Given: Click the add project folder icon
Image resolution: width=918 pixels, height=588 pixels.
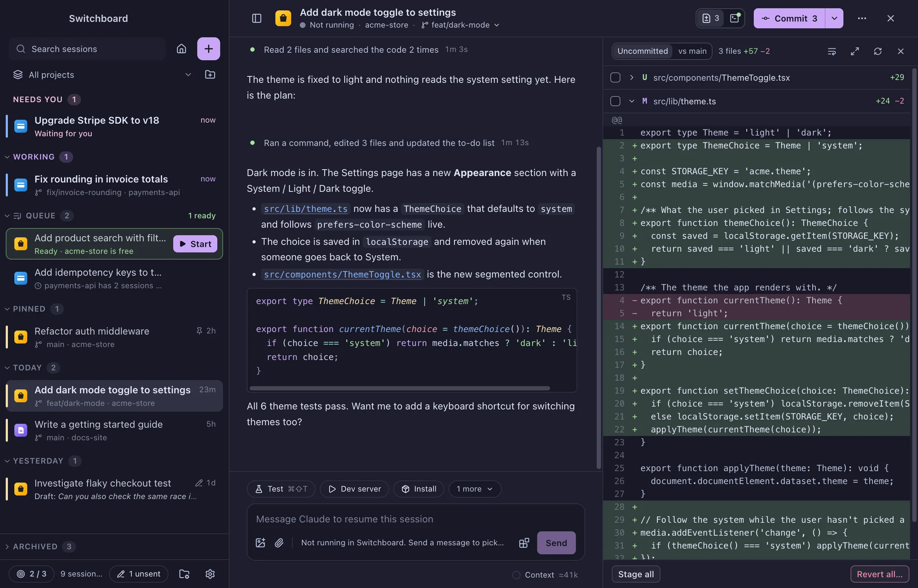Looking at the screenshot, I should 210,75.
